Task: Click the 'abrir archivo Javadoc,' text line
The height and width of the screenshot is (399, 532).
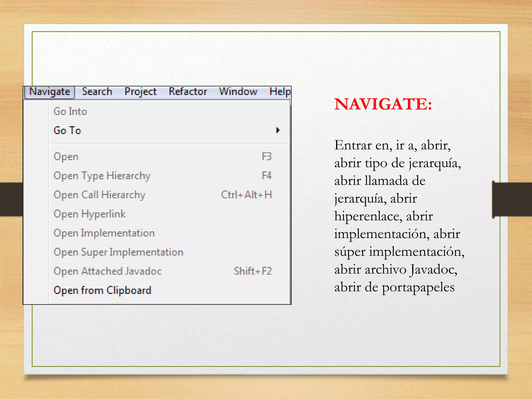Action: [x=396, y=270]
